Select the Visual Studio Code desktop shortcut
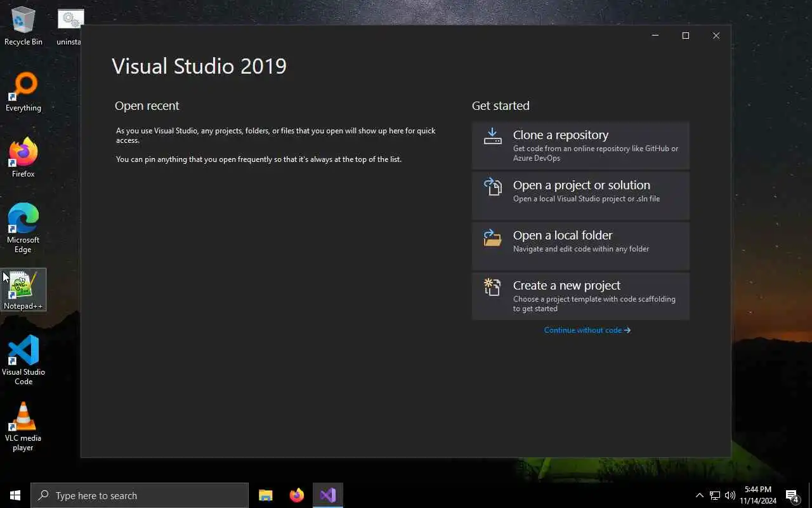Viewport: 812px width, 508px height. (23, 360)
